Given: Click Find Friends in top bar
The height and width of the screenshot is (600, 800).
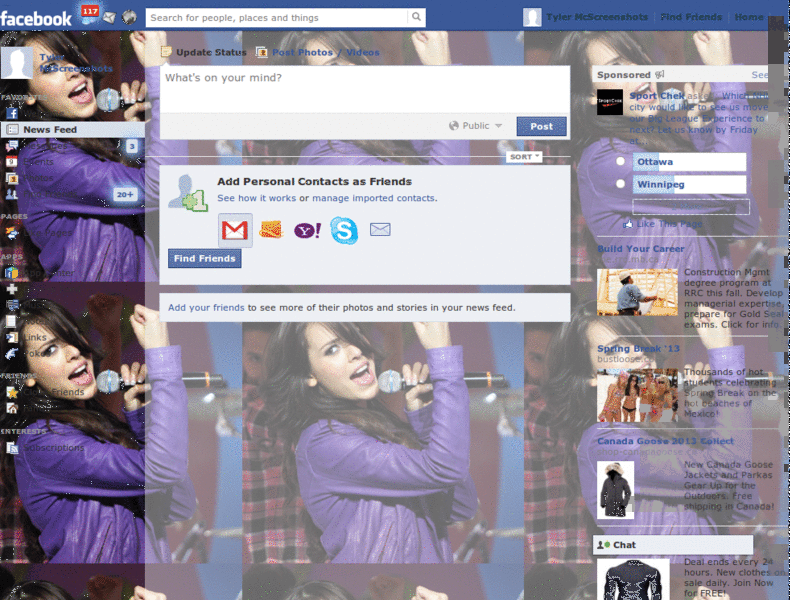Looking at the screenshot, I should [691, 17].
